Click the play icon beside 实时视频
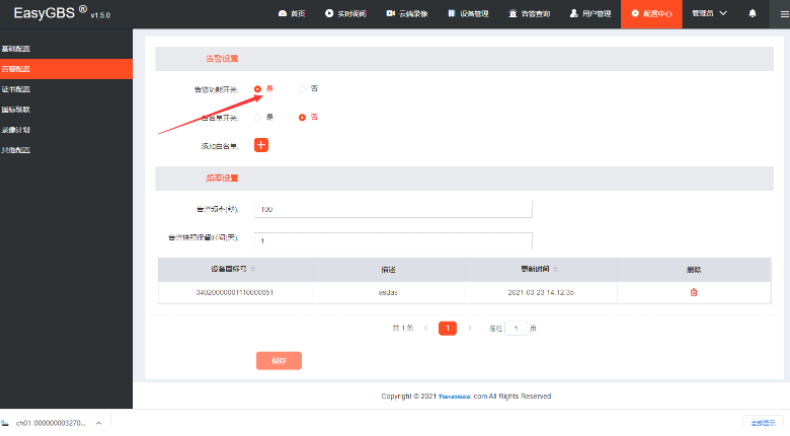Screen dimensions: 790x436 tap(329, 14)
